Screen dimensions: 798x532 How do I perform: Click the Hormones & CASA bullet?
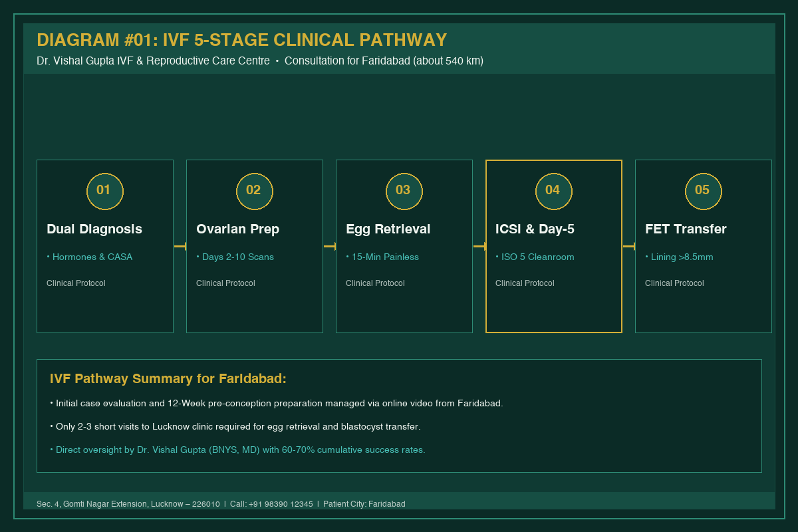pos(89,257)
